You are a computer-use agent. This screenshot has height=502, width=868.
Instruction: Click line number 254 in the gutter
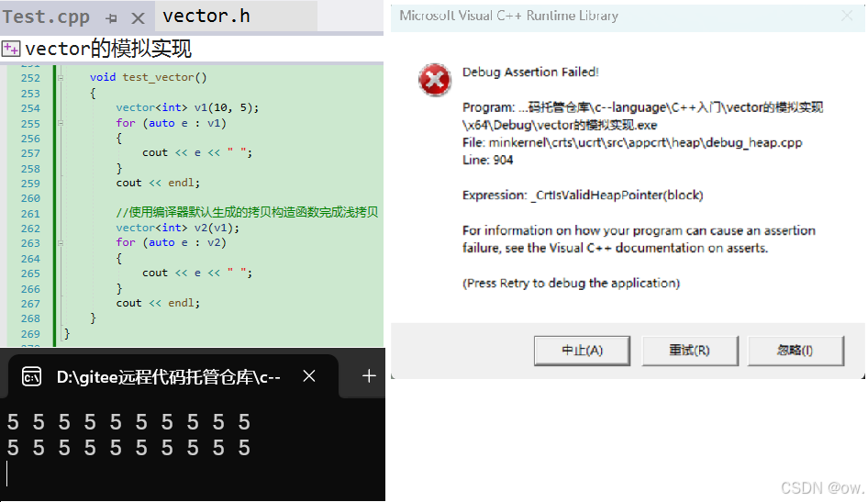(x=30, y=108)
